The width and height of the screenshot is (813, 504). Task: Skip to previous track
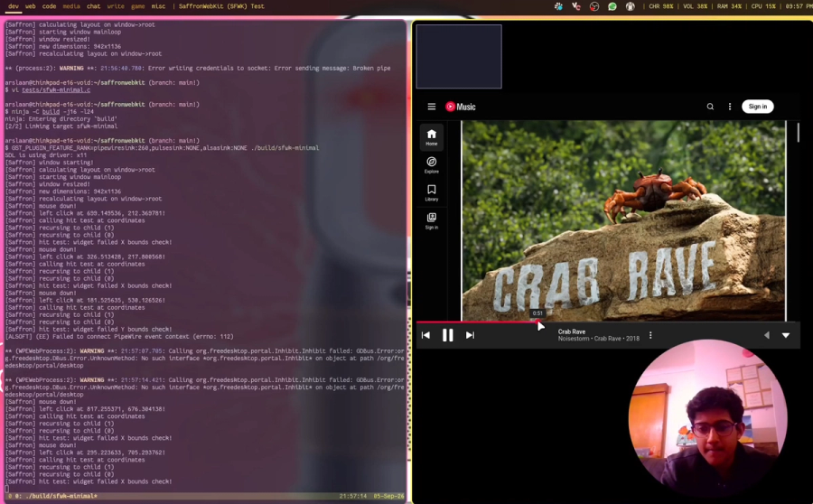coord(425,335)
